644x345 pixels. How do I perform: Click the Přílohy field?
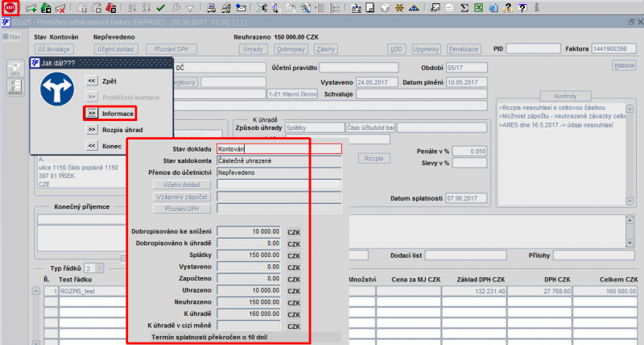[593, 256]
